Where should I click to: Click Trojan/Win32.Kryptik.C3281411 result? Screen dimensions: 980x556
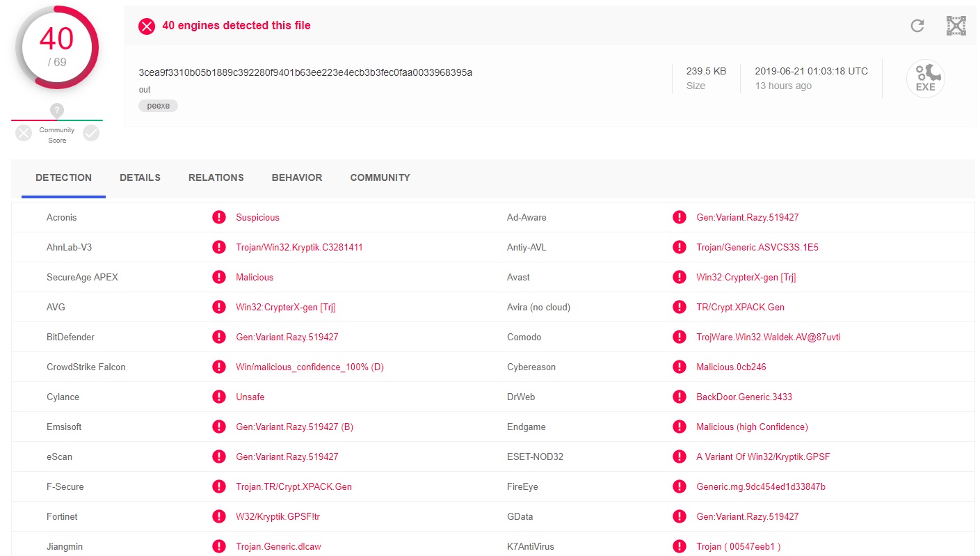coord(299,247)
